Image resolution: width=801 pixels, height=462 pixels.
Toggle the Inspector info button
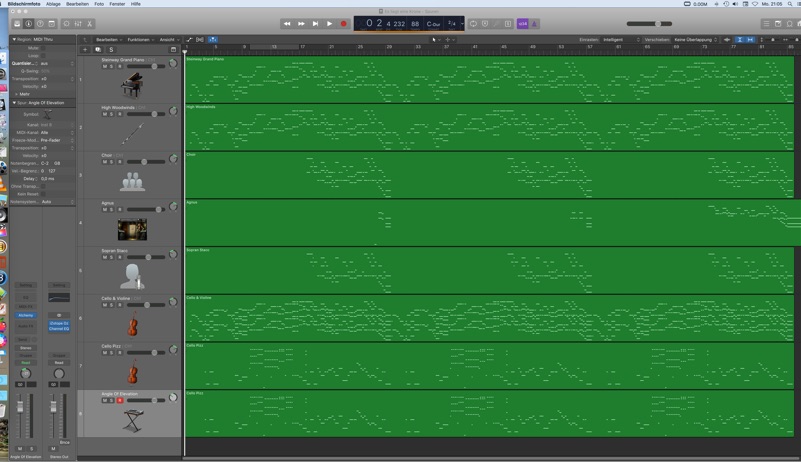pyautogui.click(x=29, y=24)
